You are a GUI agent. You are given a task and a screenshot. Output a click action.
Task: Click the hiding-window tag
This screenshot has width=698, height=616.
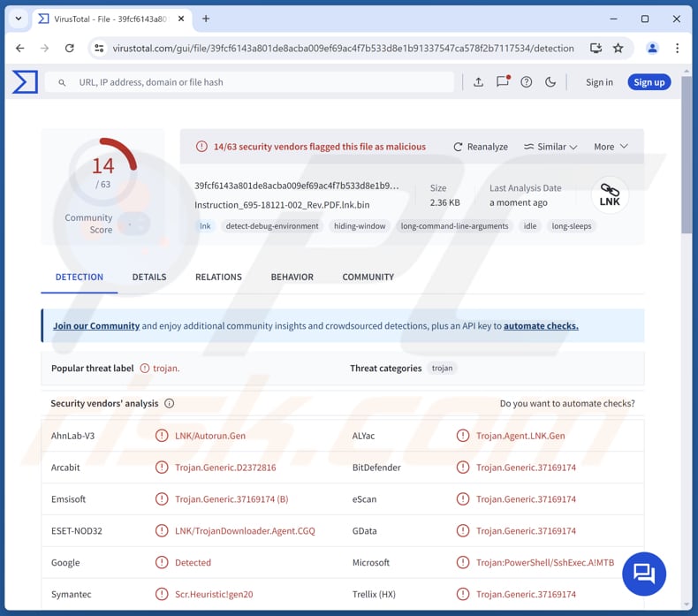[360, 226]
